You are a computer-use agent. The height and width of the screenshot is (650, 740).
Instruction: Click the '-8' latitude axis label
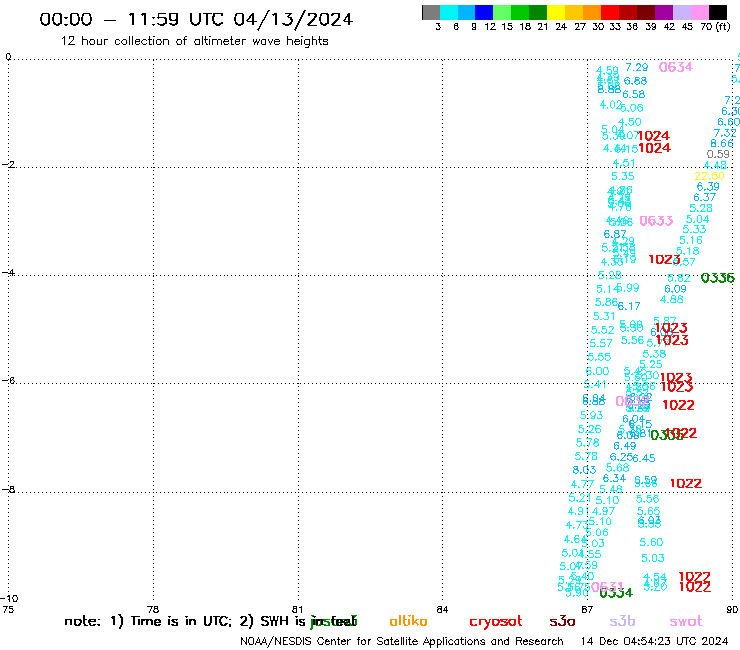click(x=8, y=490)
